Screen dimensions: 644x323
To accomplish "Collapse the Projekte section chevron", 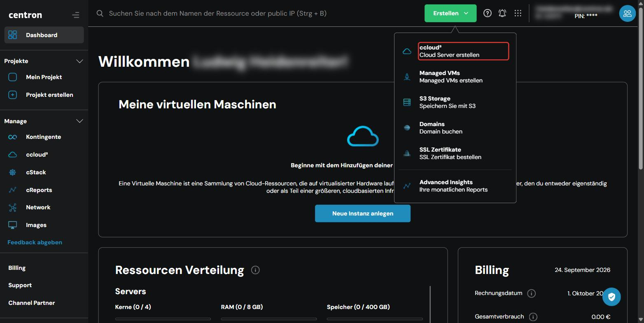I will [80, 61].
